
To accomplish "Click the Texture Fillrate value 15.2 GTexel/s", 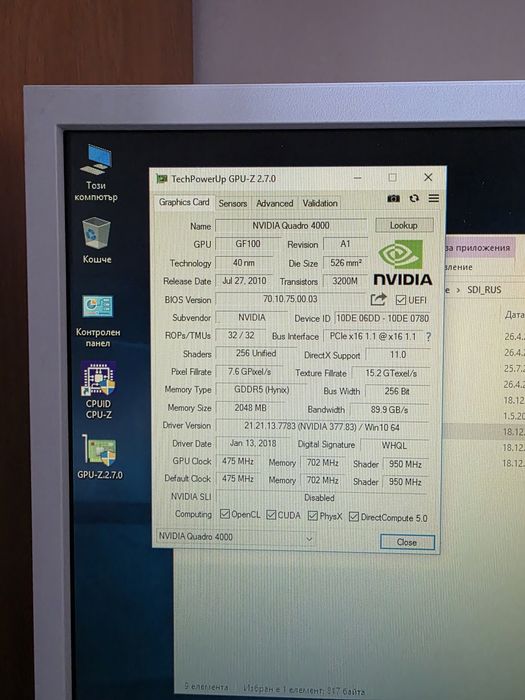I will [x=391, y=373].
